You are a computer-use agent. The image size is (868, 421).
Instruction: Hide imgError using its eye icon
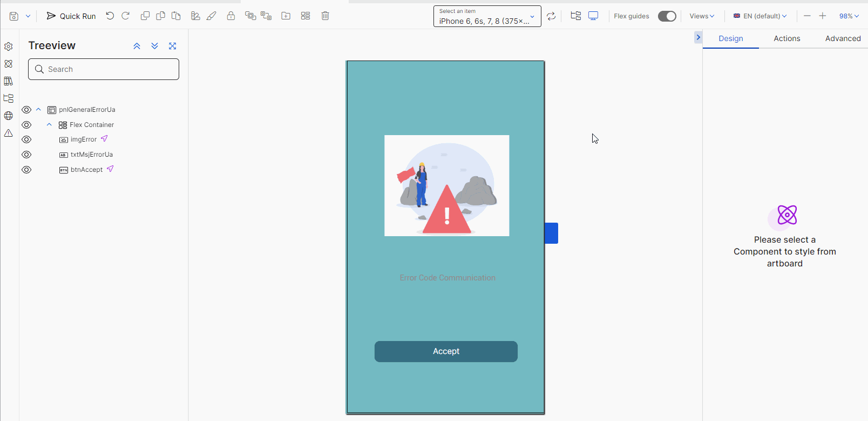26,139
